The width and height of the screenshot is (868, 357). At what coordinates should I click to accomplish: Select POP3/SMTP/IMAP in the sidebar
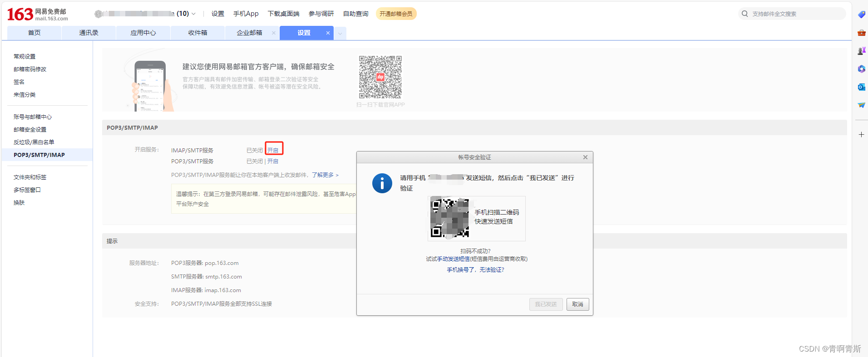point(47,155)
